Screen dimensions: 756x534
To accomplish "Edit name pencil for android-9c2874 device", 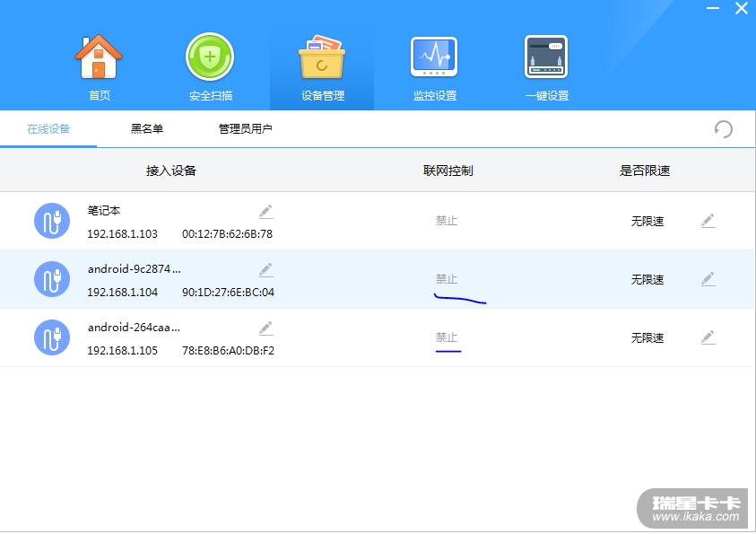I will 265,269.
